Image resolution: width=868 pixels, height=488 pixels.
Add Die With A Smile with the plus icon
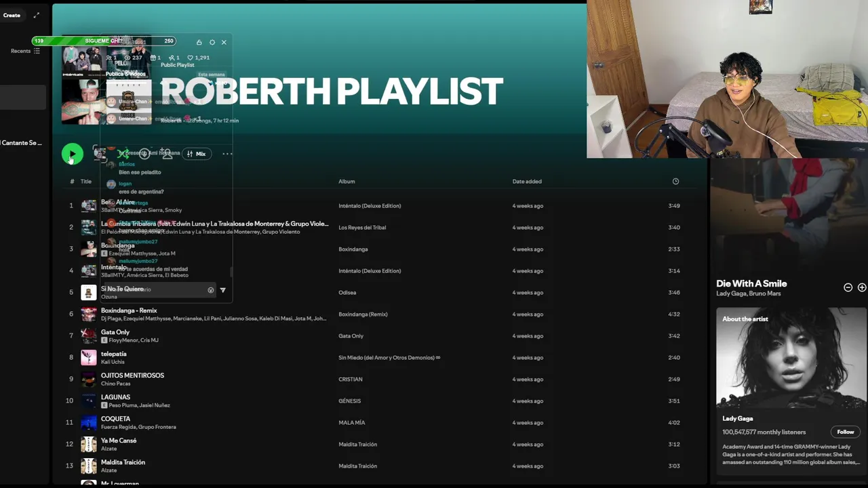pos(862,287)
